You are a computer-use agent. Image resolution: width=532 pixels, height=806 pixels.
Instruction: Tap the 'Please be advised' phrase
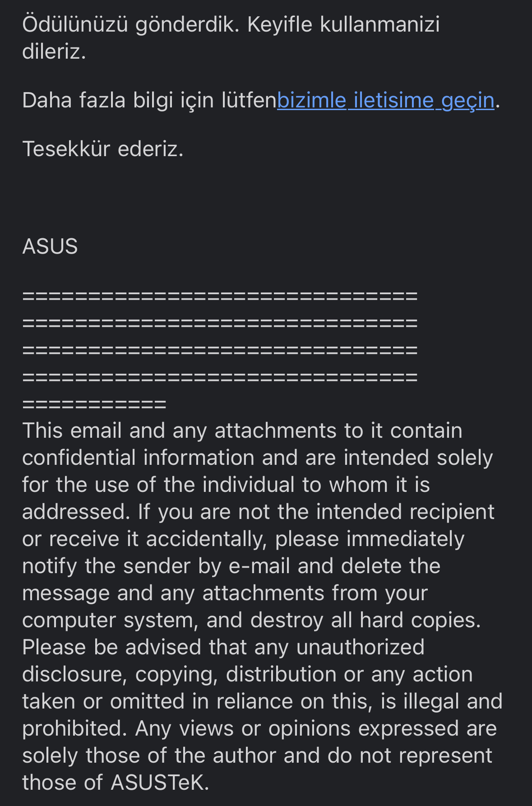(x=111, y=647)
